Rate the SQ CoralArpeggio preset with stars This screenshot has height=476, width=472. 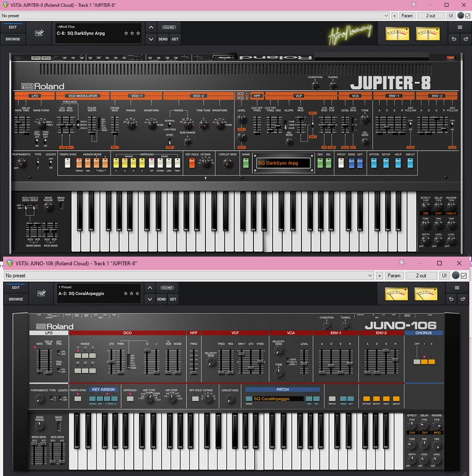click(x=131, y=294)
